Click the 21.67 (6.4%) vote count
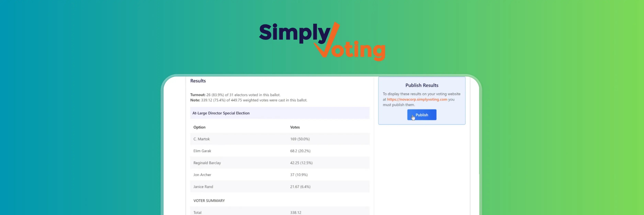644x215 pixels. (300, 186)
